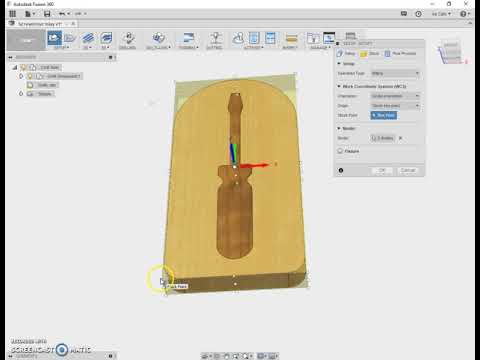Open the CAM workspace switcher
This screenshot has width=480, height=360.
26,40
